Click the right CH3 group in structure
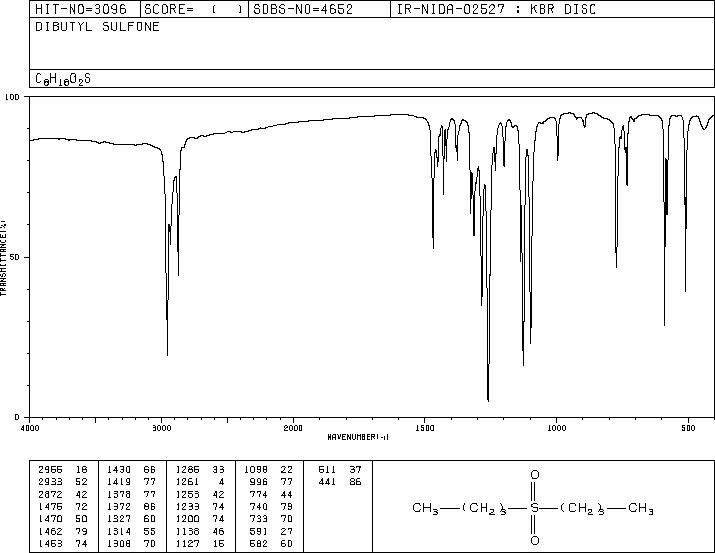715x553 pixels. (x=641, y=508)
